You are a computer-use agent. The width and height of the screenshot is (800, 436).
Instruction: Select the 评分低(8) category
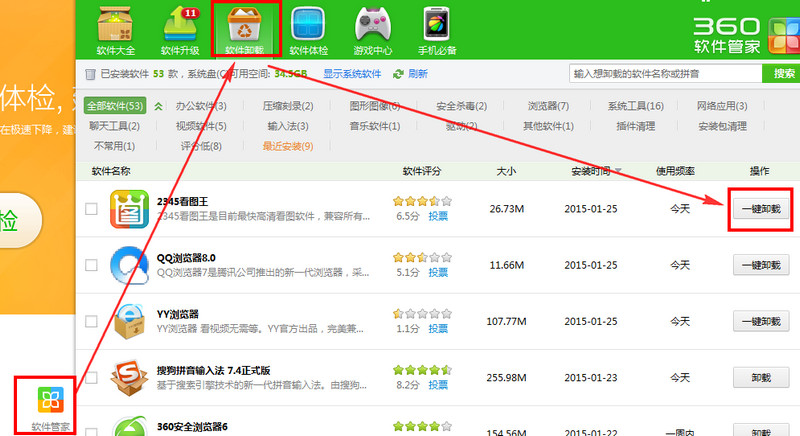(x=201, y=146)
